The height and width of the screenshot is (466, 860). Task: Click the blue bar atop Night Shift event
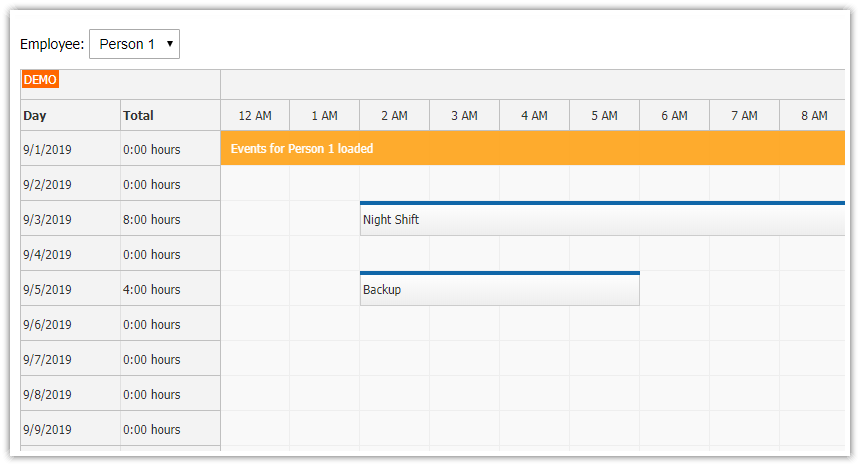[x=600, y=203]
